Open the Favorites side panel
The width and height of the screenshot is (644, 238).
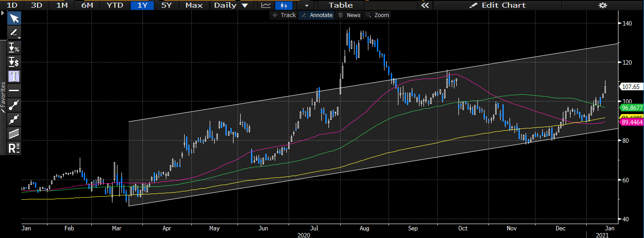point(3,97)
